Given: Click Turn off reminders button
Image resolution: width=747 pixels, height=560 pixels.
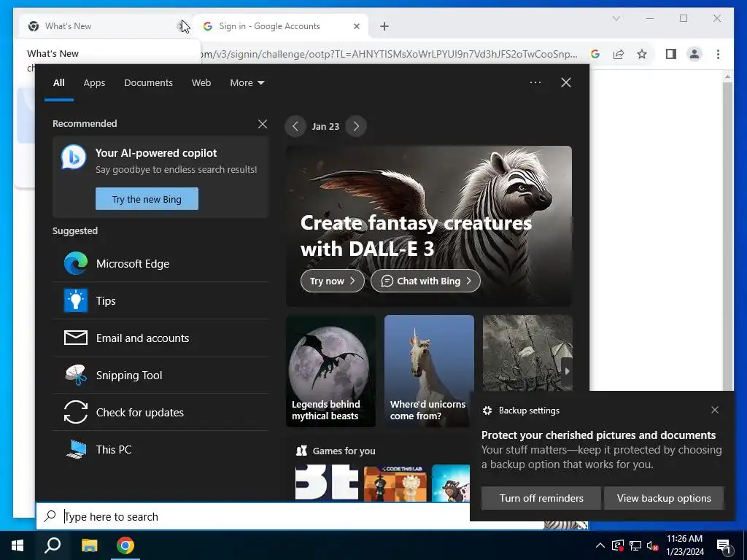Looking at the screenshot, I should click(541, 498).
